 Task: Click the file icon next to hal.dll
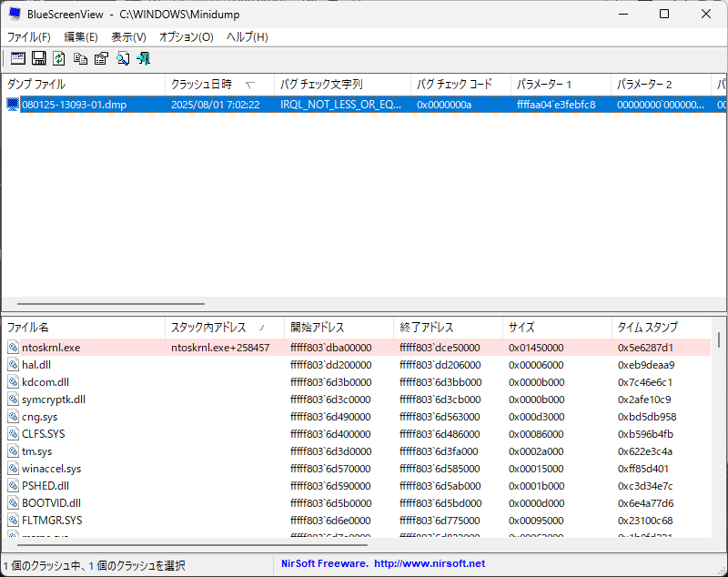click(13, 365)
